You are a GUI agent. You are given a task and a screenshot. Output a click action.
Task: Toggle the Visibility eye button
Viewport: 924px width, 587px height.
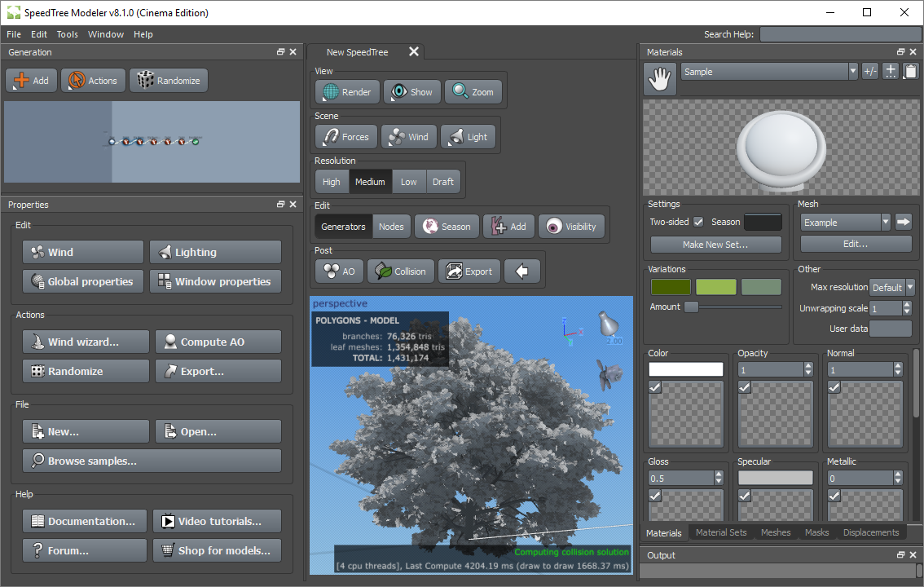coord(571,227)
